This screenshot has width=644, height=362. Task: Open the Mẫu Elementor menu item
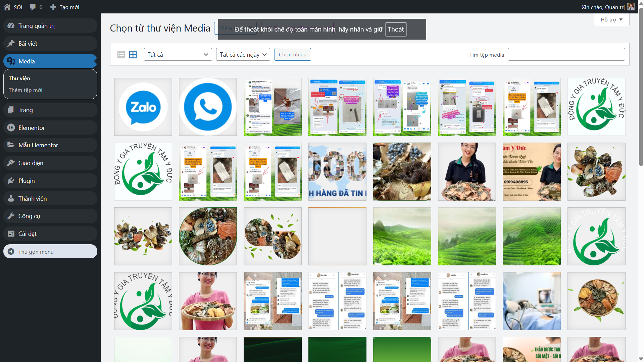pos(50,145)
